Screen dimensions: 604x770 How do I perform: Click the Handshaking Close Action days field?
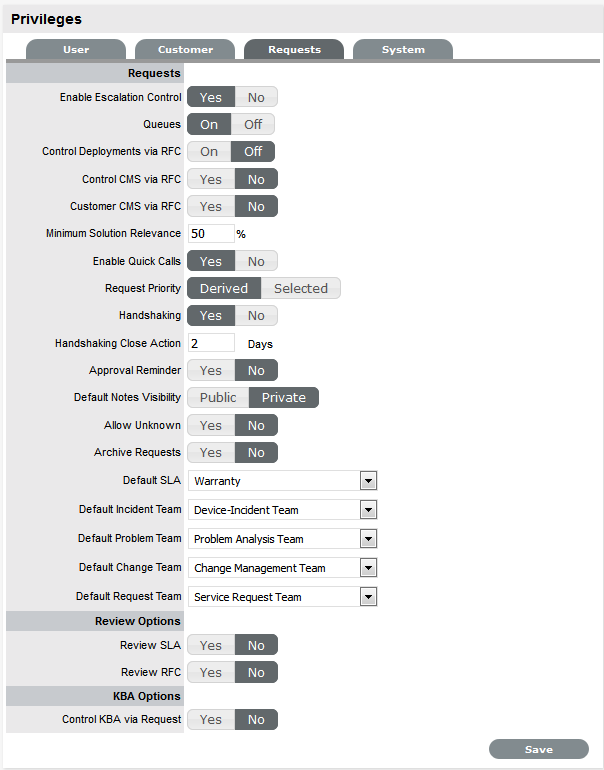click(210, 343)
